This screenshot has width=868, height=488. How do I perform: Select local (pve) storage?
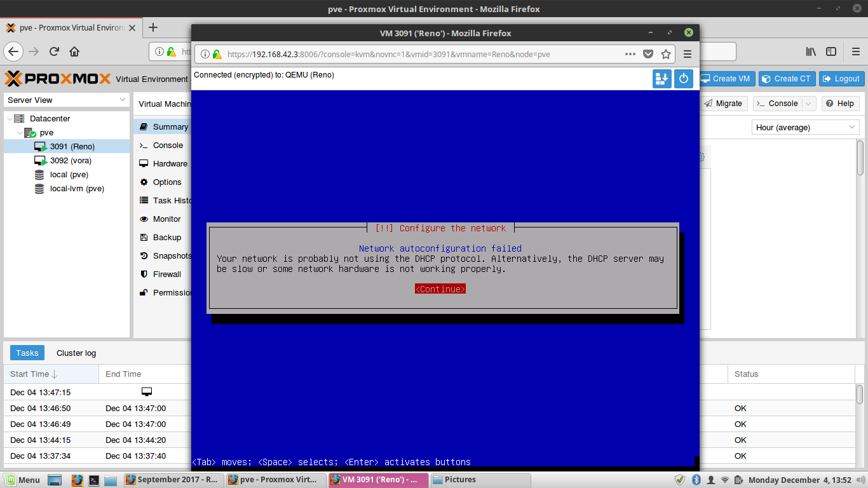point(67,175)
